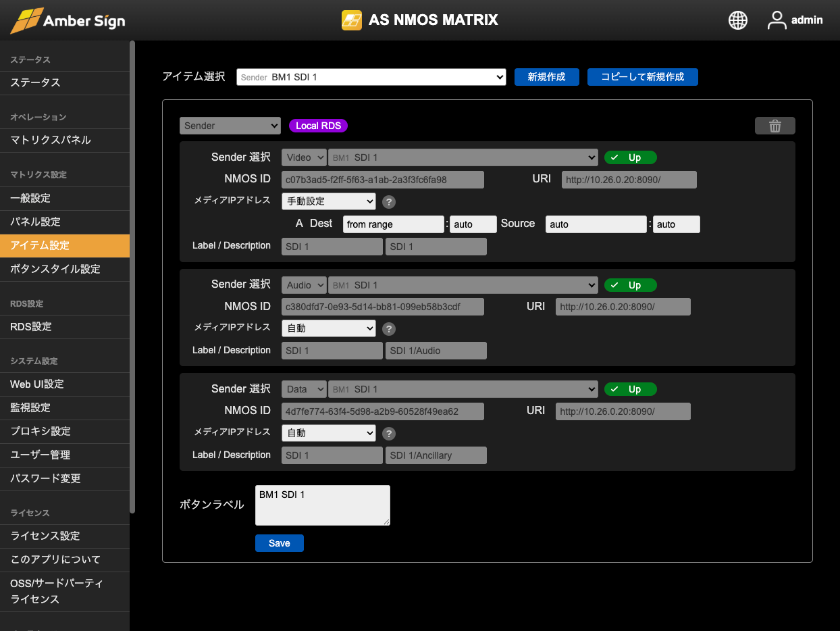The height and width of the screenshot is (631, 840).
Task: Click help icon in Data sender section
Action: pos(389,434)
